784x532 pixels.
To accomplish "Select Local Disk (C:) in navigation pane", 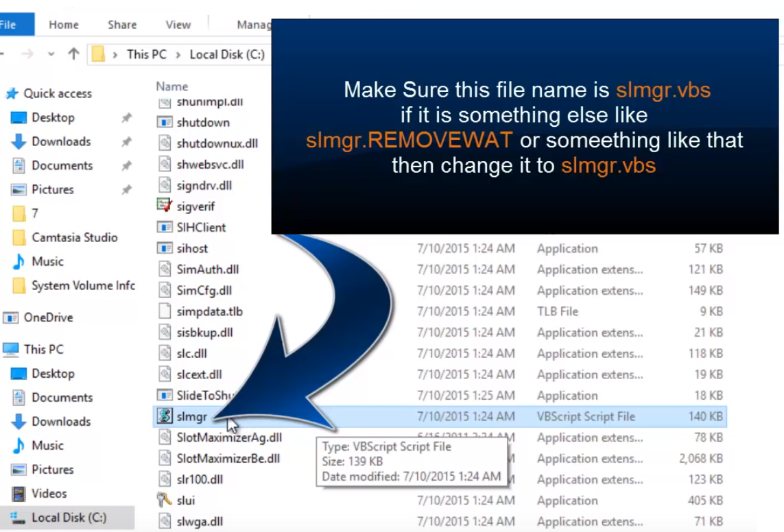I will [69, 518].
